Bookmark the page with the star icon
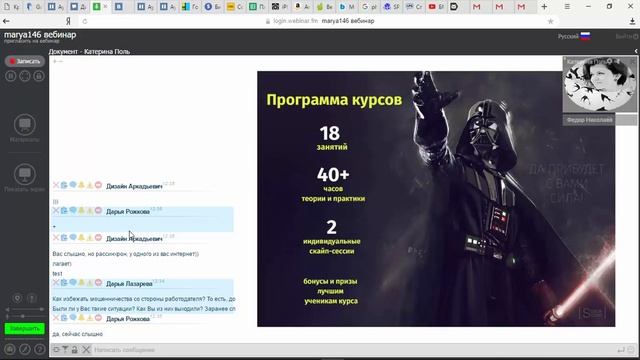 550,21
